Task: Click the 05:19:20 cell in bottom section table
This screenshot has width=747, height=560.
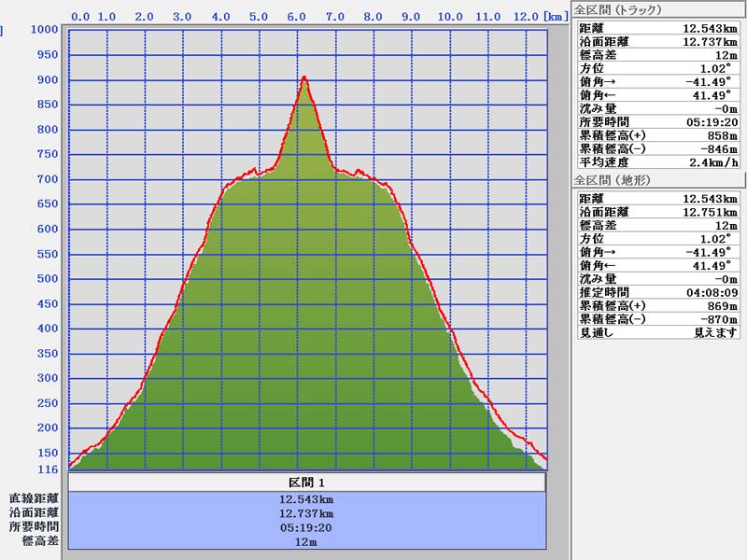Action: pos(306,526)
